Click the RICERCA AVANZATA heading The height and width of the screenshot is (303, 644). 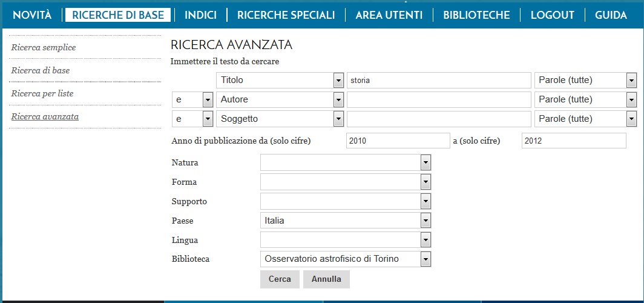point(231,45)
